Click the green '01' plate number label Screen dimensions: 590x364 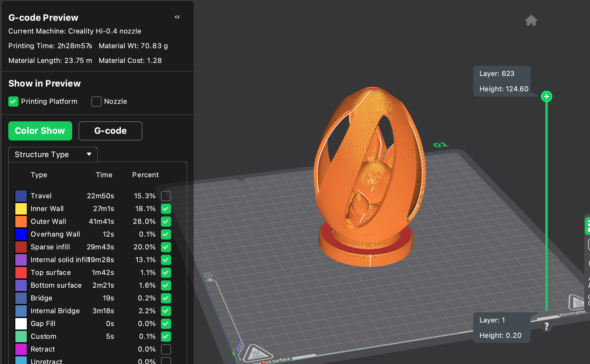tap(441, 145)
